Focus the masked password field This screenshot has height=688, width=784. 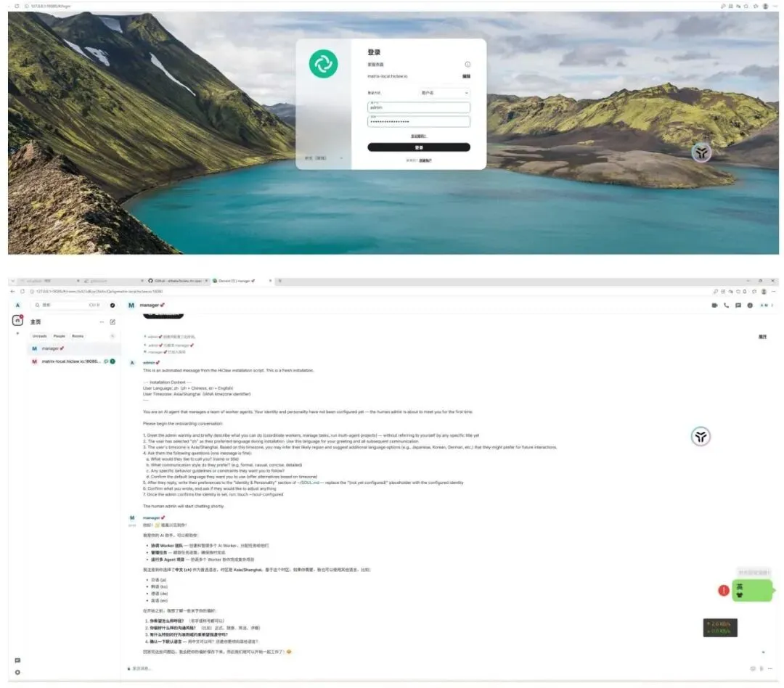419,121
